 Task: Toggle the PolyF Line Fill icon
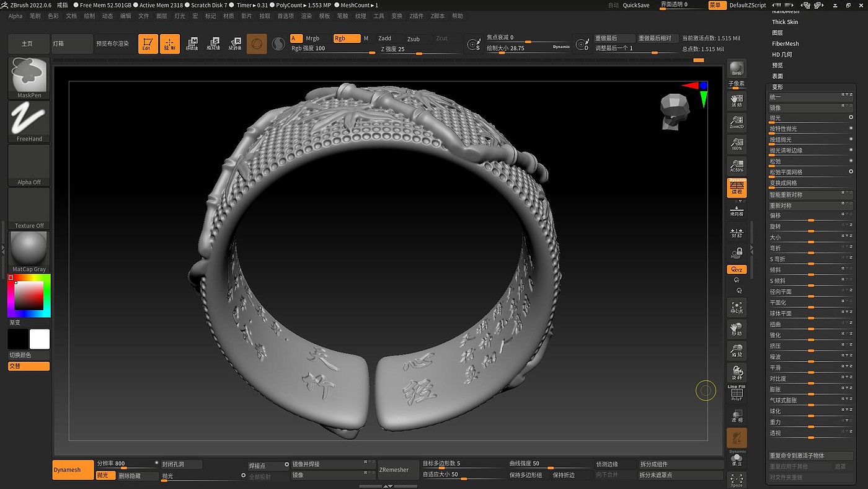(x=737, y=393)
